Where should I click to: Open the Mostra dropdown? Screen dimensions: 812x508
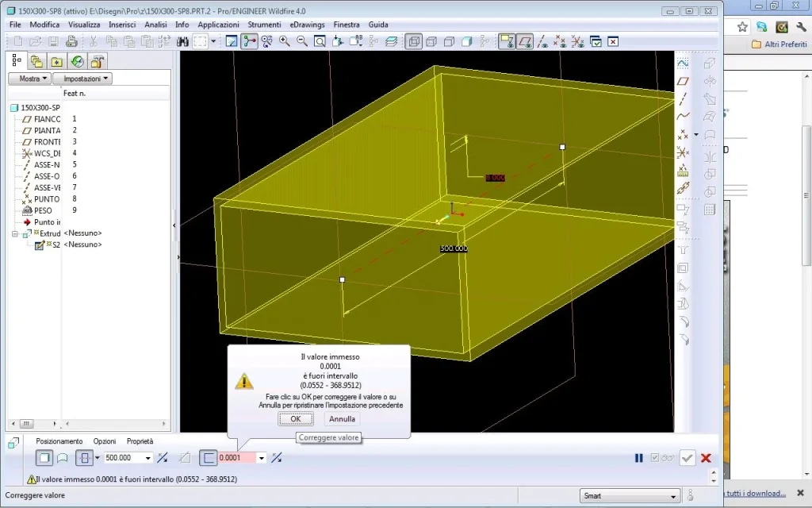tap(29, 79)
